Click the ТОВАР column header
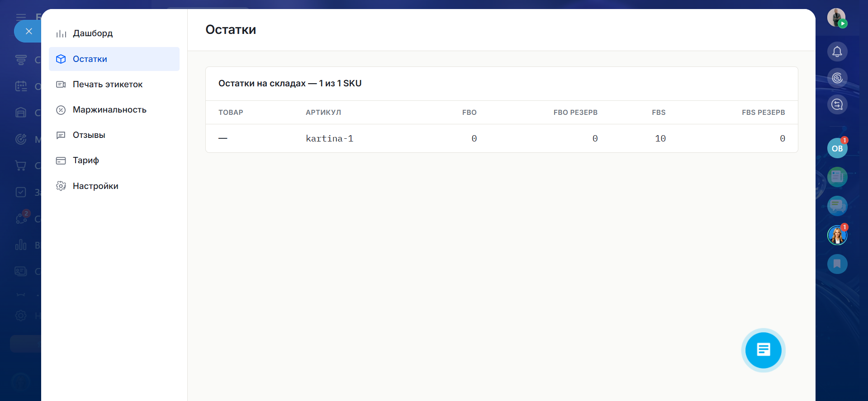Screen dimensions: 868x401 231,113
